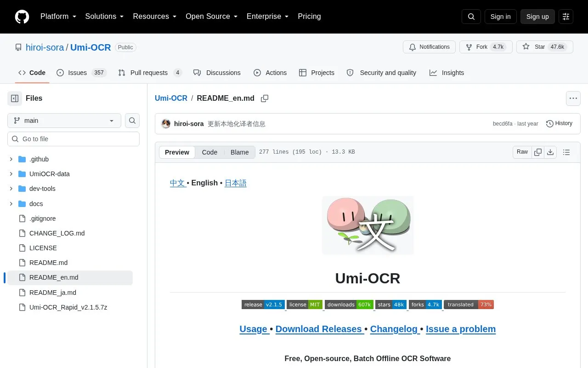The height and width of the screenshot is (368, 588).
Task: Expand the .github folder
Action: (11, 159)
